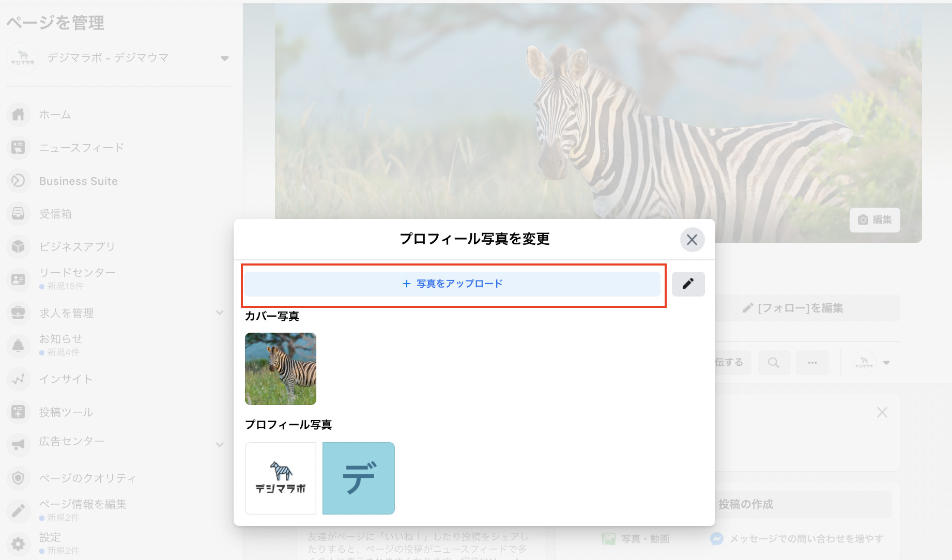This screenshot has height=560, width=952.
Task: Open the ホーム home icon
Action: [19, 114]
